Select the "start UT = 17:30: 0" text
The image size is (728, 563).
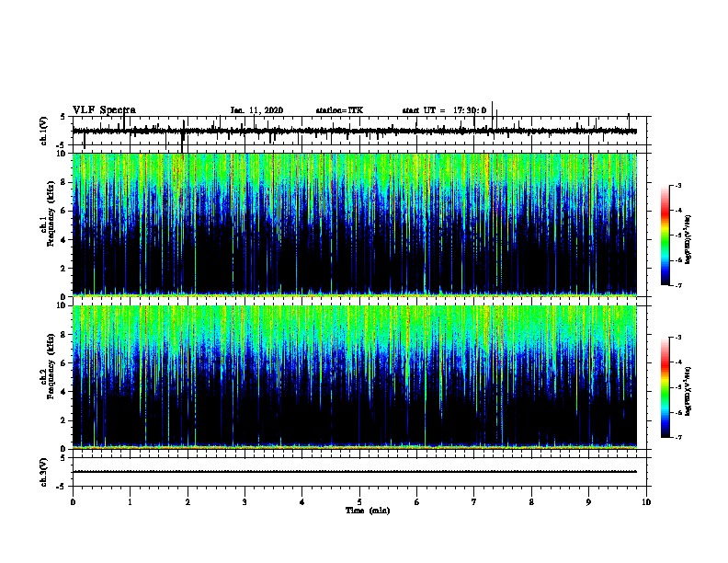(444, 110)
